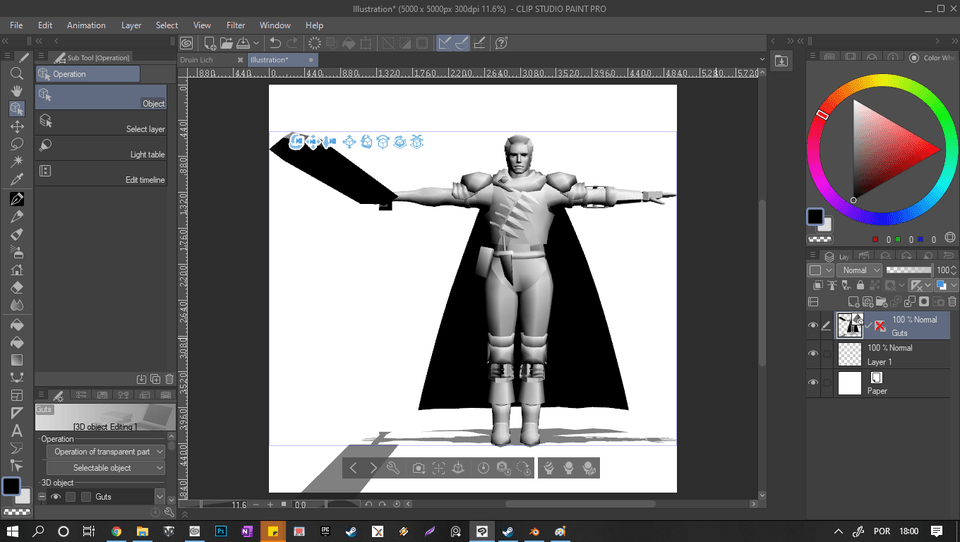
Task: Open the Photoshop taskbar icon
Action: [221, 531]
